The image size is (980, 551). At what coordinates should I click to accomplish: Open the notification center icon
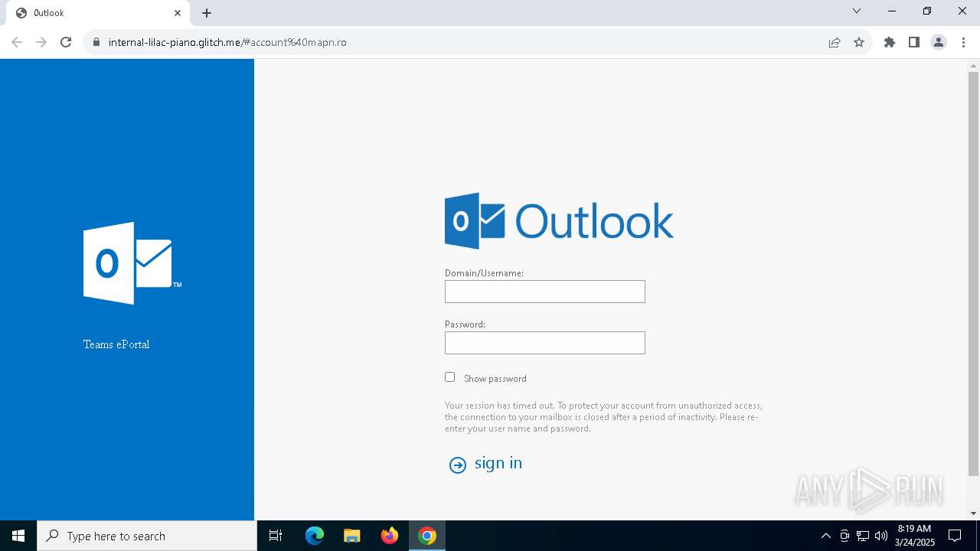[955, 536]
